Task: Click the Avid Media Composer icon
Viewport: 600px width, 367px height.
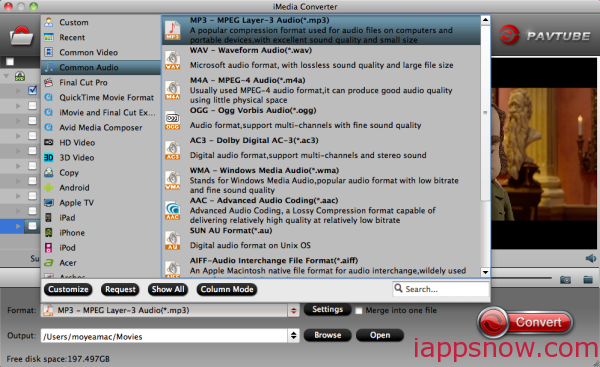Action: (x=49, y=127)
